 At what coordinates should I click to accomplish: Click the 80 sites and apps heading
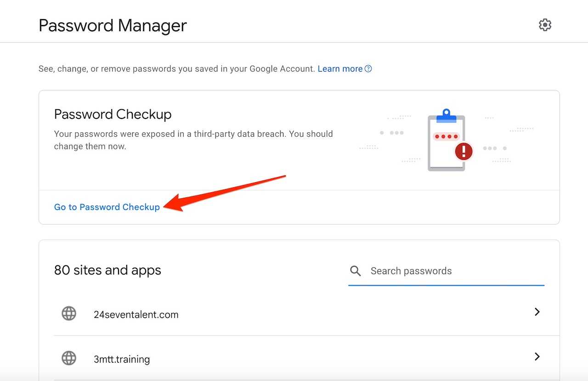coord(107,270)
